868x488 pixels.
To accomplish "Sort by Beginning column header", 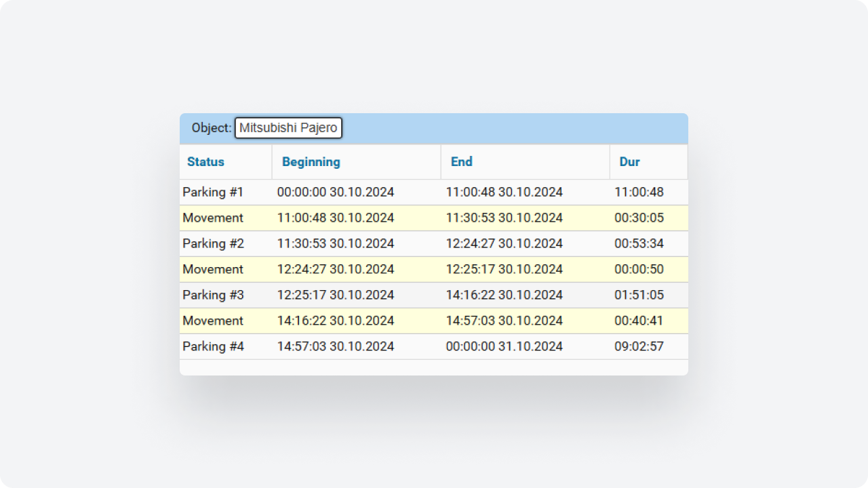I will [x=311, y=162].
